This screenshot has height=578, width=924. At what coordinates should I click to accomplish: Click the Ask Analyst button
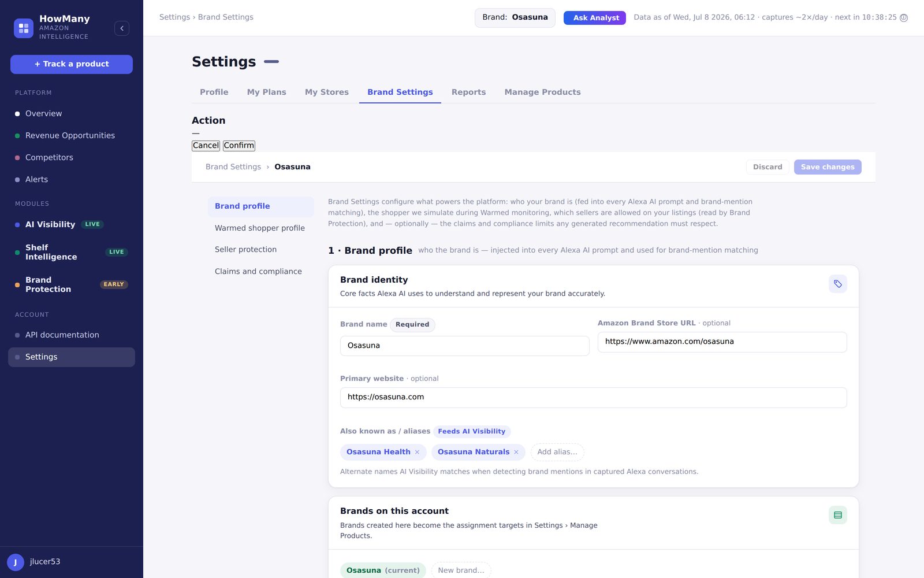[595, 18]
